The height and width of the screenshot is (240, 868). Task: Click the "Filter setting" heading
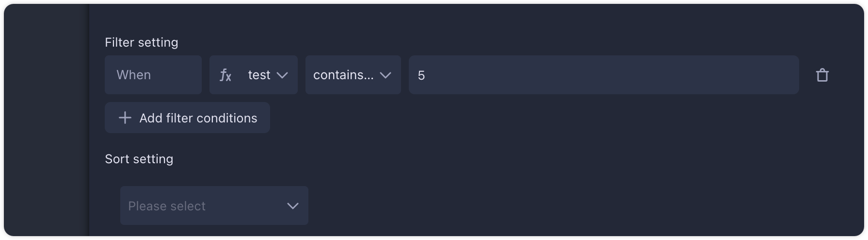tap(142, 43)
